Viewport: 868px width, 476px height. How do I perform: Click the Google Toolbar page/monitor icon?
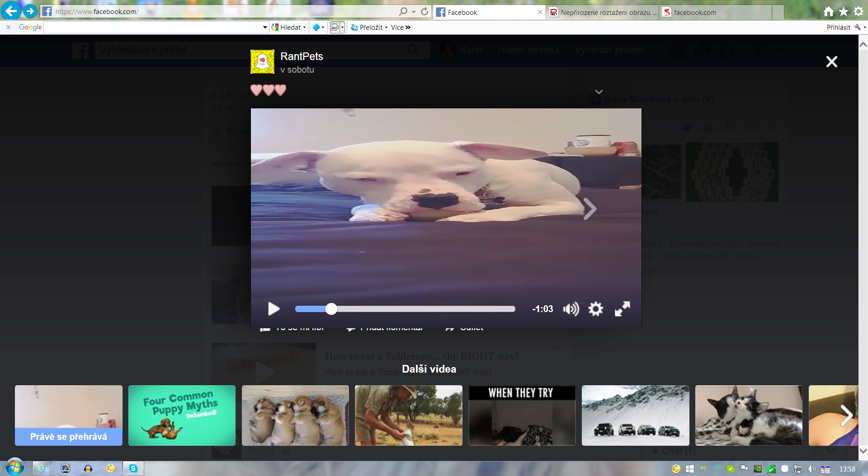(335, 28)
